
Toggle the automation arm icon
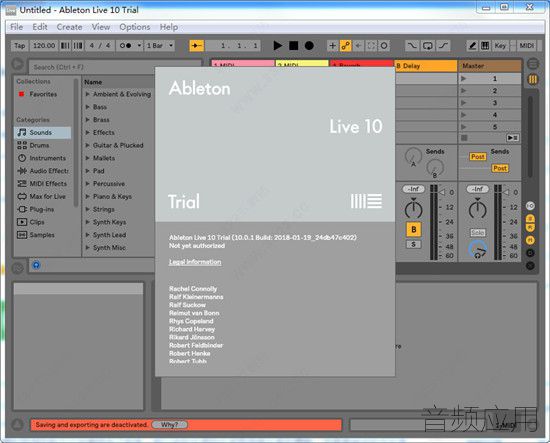346,46
